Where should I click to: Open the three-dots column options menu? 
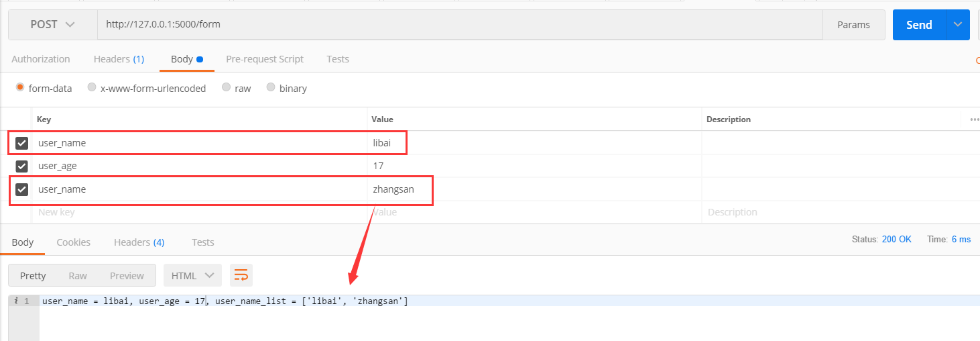point(974,119)
